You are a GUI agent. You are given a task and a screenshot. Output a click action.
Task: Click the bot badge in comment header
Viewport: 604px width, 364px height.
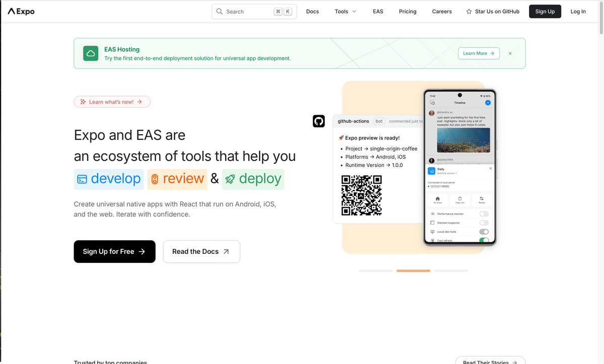379,121
